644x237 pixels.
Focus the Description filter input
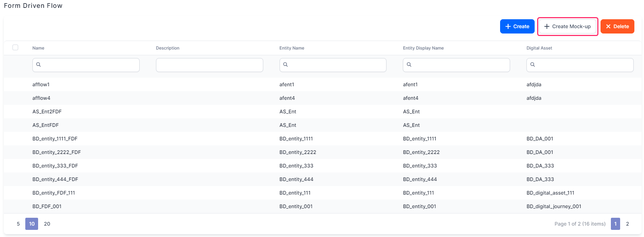(209, 65)
